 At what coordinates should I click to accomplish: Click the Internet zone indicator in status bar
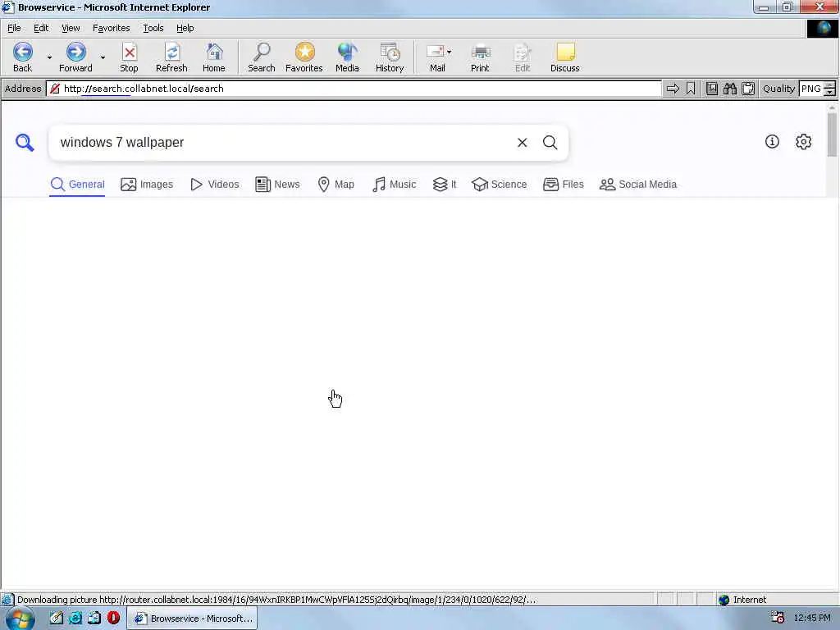coord(742,600)
